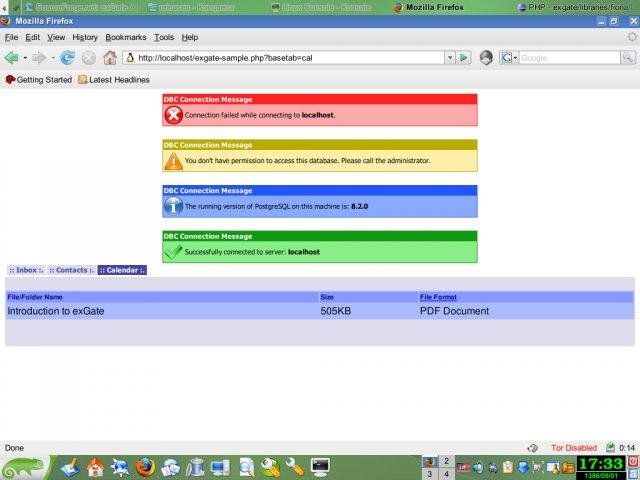Screen dimensions: 640x480
Task: Click the gray stop loading icon
Action: click(89, 58)
